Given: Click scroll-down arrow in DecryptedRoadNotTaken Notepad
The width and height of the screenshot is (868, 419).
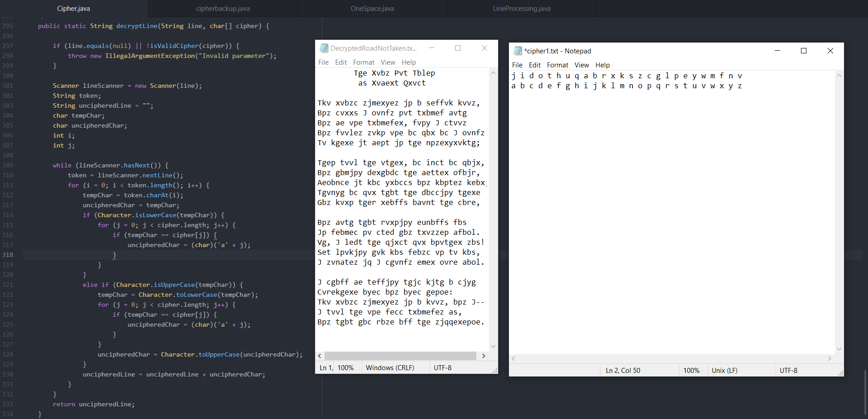Looking at the screenshot, I should 493,346.
